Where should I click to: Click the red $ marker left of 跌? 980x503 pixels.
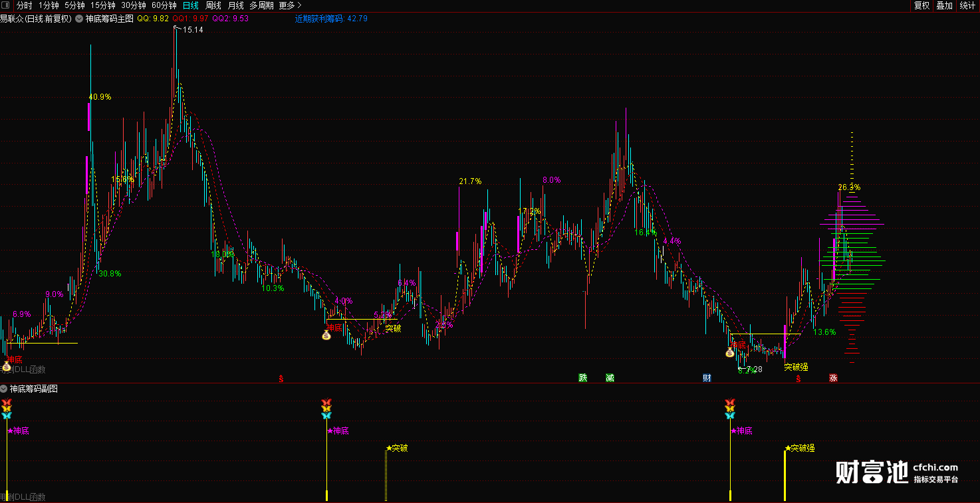point(281,379)
